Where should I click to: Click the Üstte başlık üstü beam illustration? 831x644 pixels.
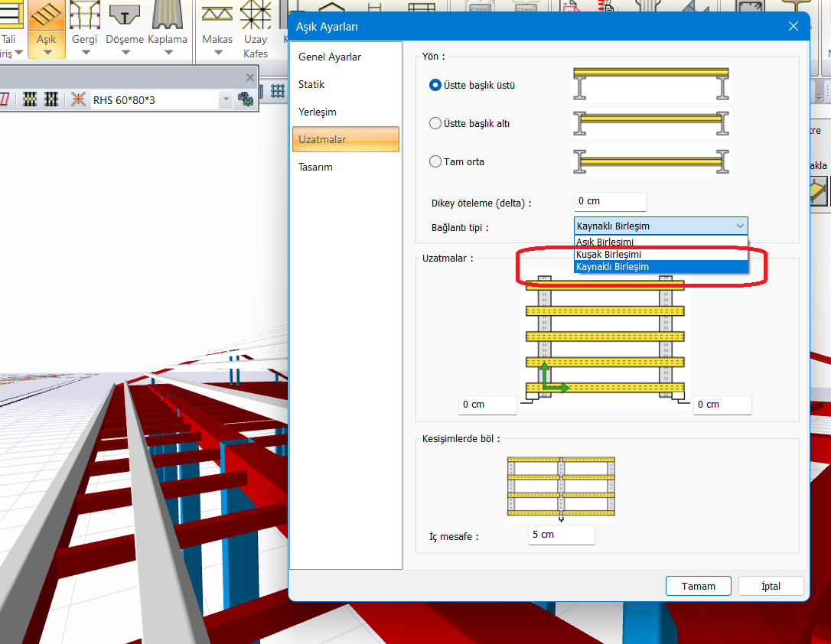point(651,83)
